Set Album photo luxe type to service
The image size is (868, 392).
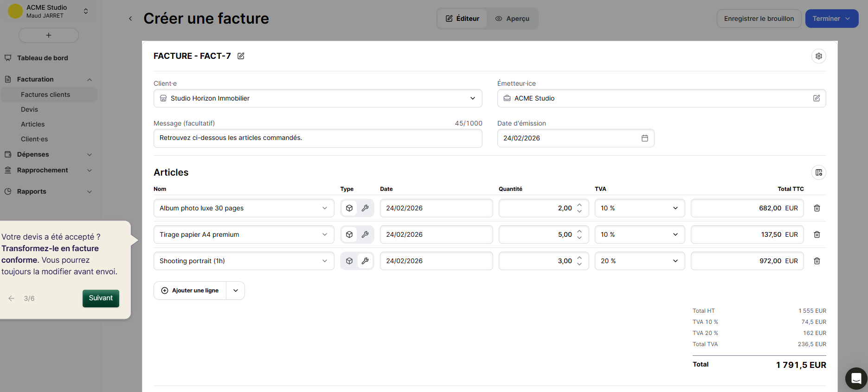[365, 208]
